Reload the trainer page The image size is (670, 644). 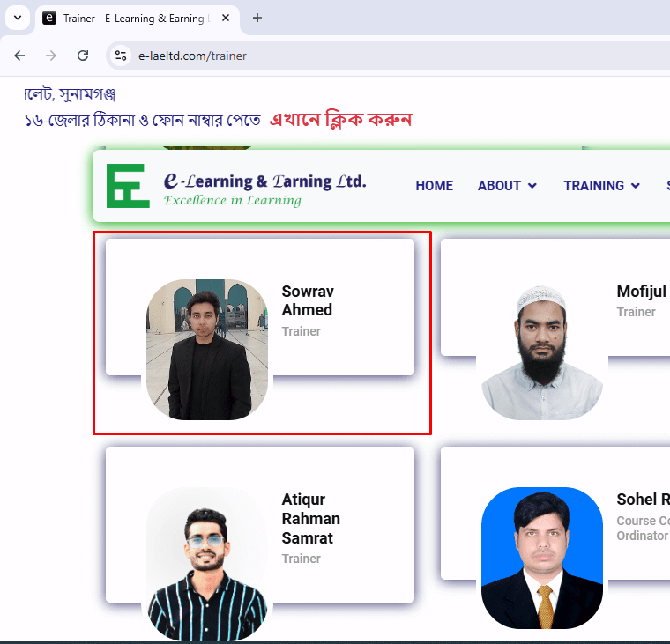(x=83, y=56)
